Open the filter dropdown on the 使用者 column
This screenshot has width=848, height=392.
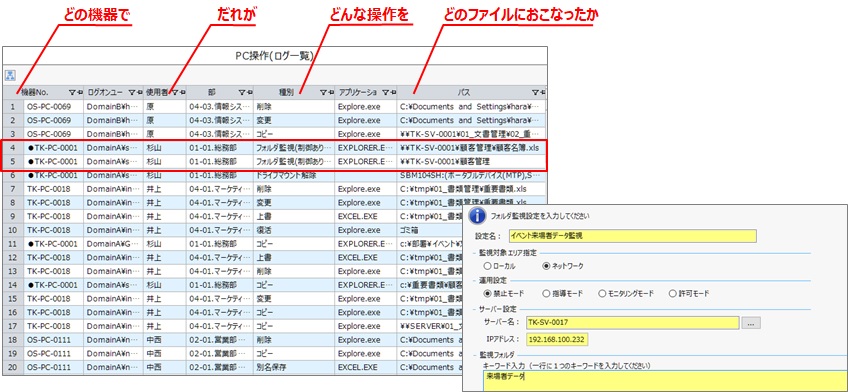pyautogui.click(x=176, y=92)
